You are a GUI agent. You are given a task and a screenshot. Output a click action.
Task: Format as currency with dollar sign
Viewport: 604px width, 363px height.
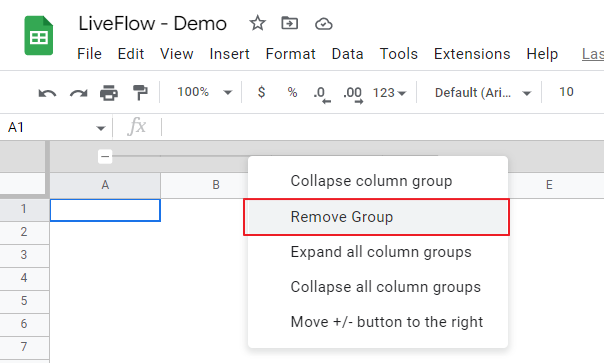tap(261, 92)
